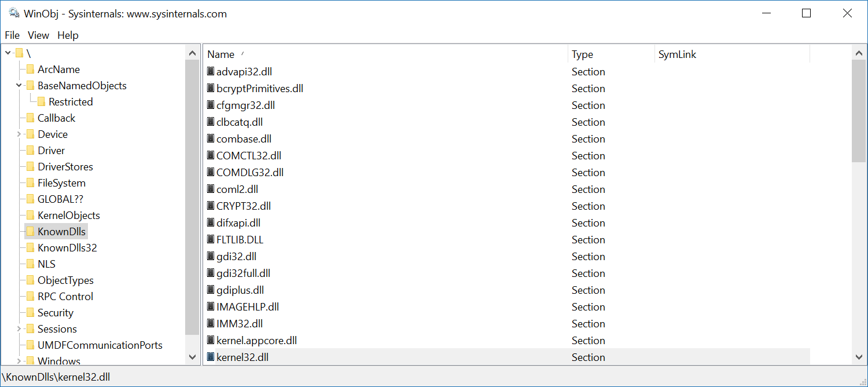
Task: Expand the Sessions folder node
Action: tap(19, 329)
